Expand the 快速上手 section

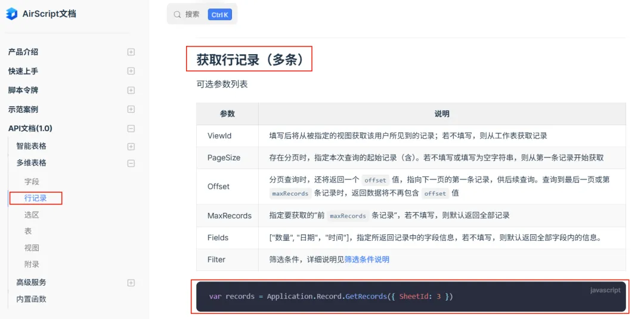tap(131, 71)
